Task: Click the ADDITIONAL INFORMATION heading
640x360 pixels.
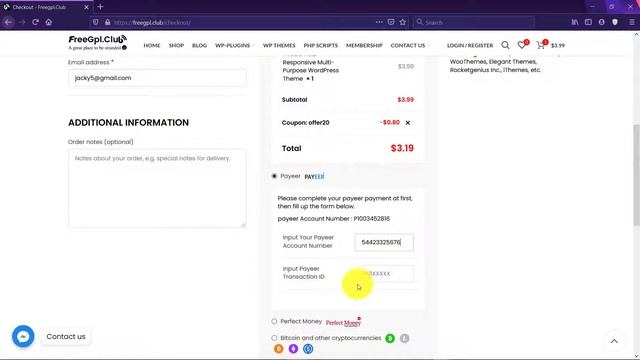Action: (x=129, y=122)
